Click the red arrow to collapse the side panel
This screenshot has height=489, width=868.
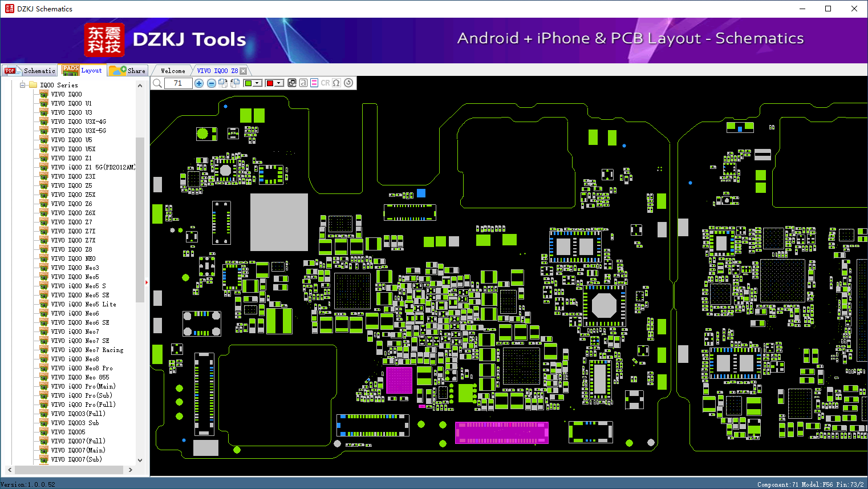point(147,282)
